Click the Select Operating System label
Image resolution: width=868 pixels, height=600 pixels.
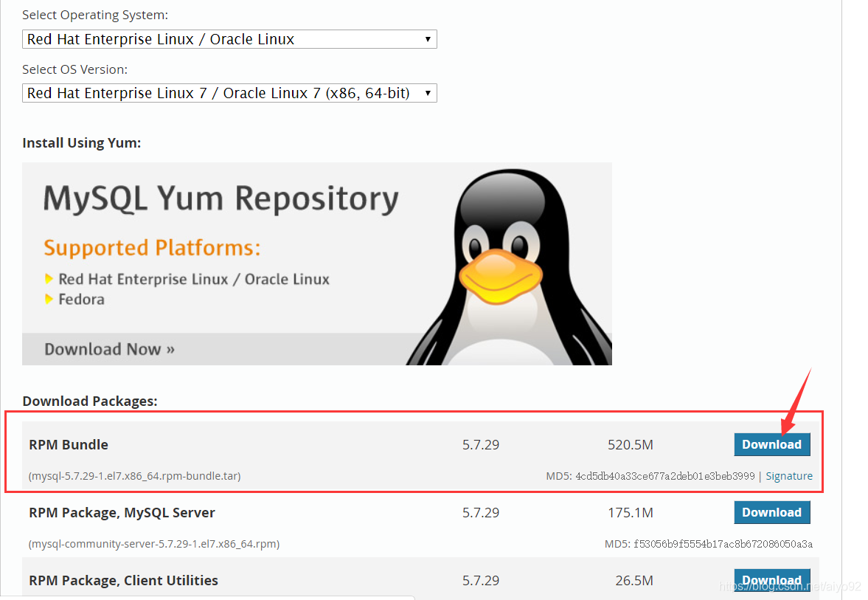(x=95, y=15)
